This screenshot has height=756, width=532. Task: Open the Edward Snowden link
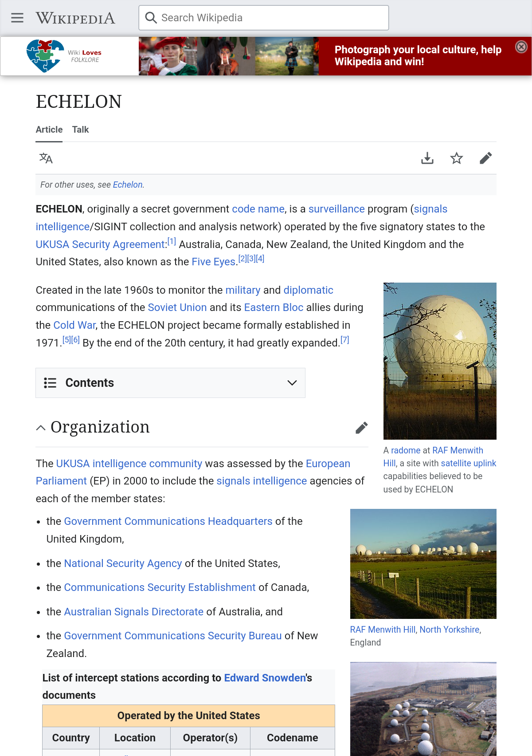click(265, 678)
